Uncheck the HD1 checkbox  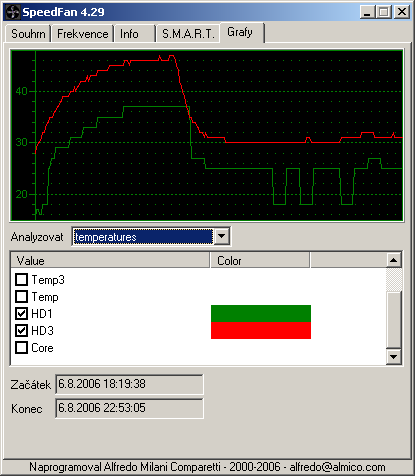(22, 314)
